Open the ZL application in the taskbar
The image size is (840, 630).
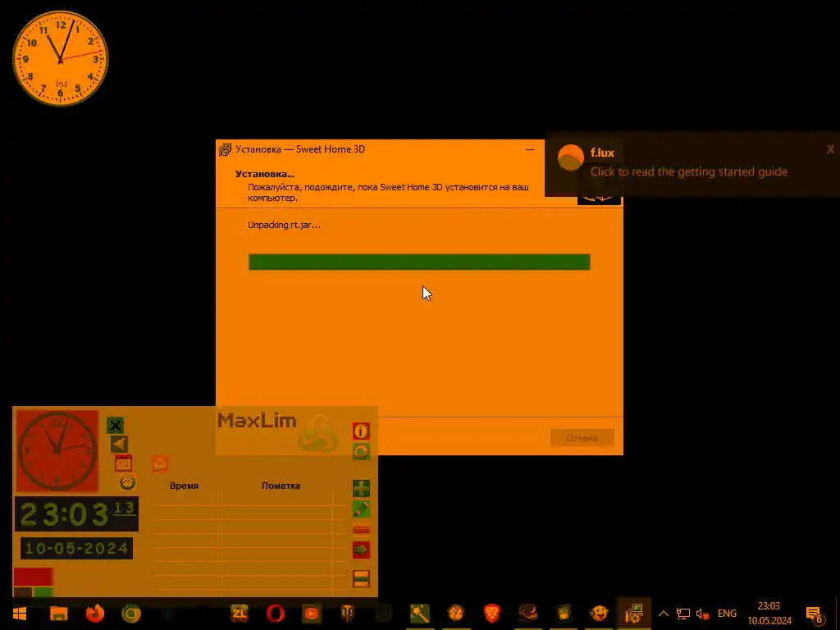tap(240, 613)
